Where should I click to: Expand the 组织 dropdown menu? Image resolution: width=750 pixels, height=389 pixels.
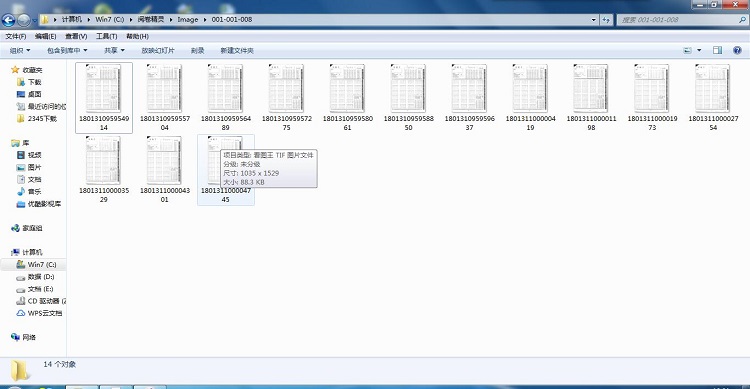[x=20, y=50]
